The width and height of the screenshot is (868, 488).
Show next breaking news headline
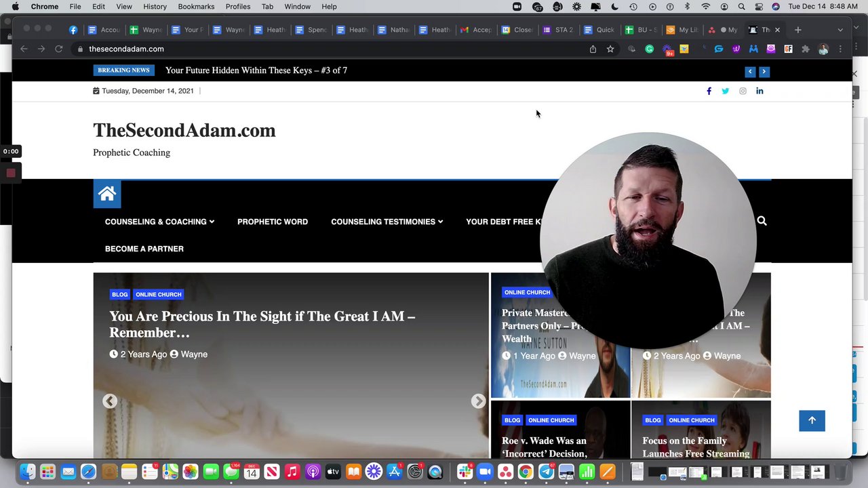point(764,71)
